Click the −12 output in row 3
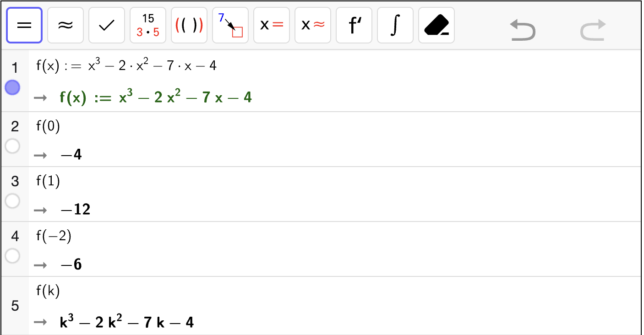 click(76, 210)
